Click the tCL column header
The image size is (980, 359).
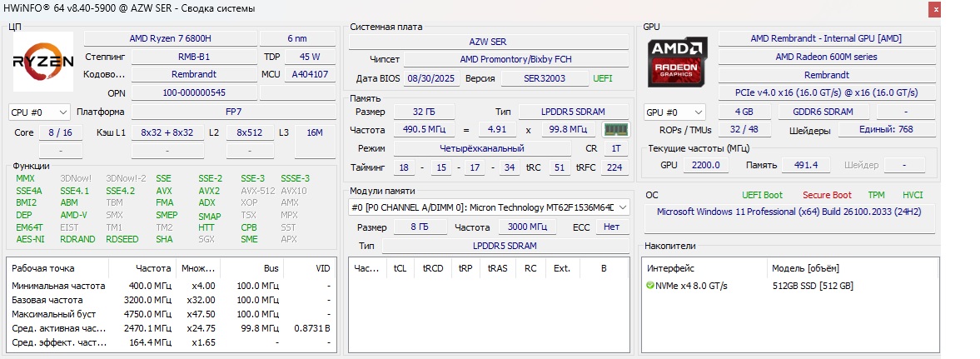pos(400,268)
